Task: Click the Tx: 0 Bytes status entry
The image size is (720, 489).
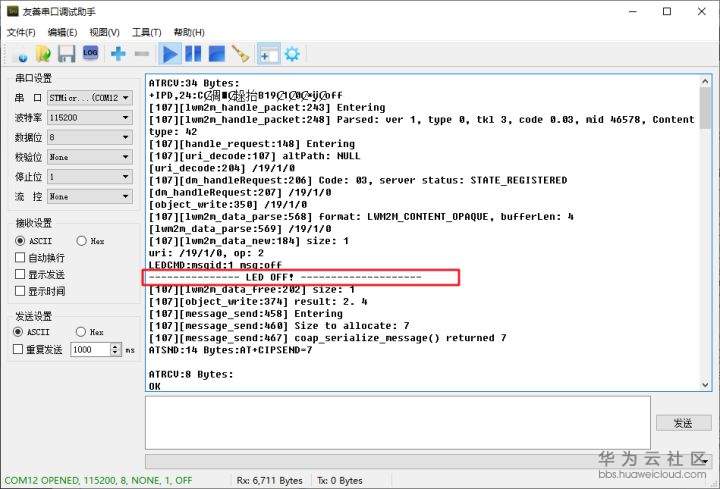Action: (x=340, y=480)
